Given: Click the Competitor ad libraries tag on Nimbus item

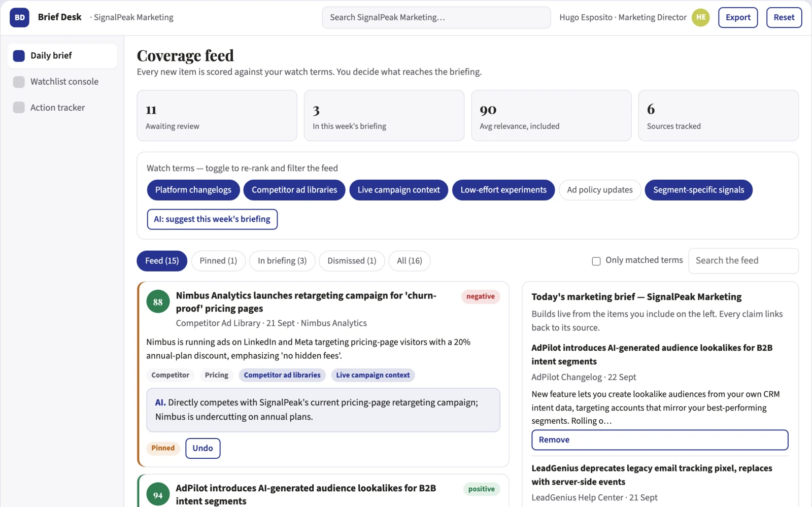Looking at the screenshot, I should tap(282, 375).
